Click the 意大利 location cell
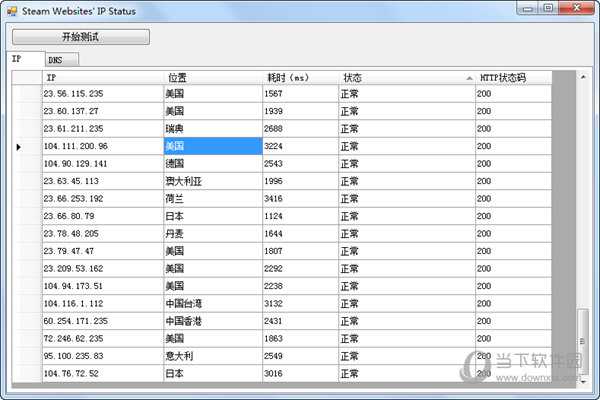 click(213, 356)
